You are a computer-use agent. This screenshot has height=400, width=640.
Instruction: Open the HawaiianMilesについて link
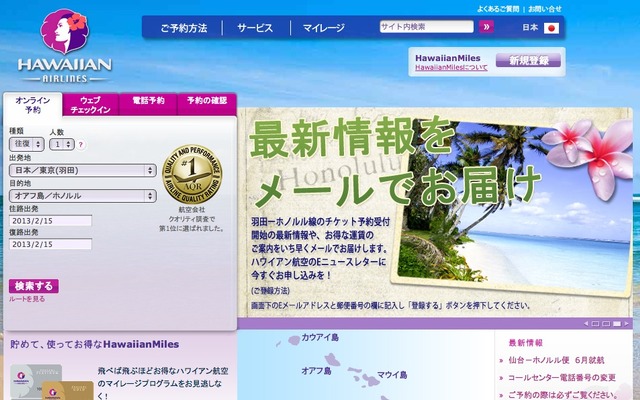451,68
